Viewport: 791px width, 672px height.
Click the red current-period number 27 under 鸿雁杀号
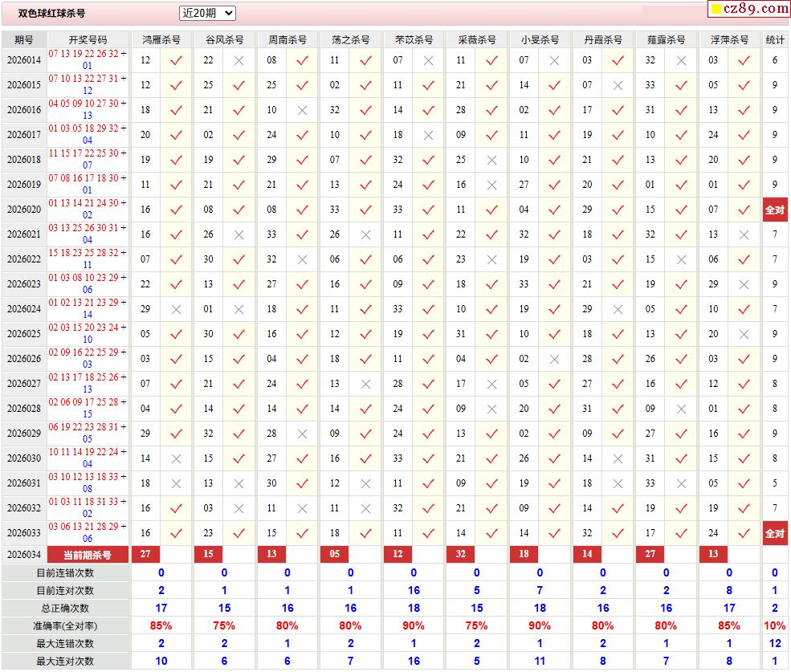coord(145,554)
